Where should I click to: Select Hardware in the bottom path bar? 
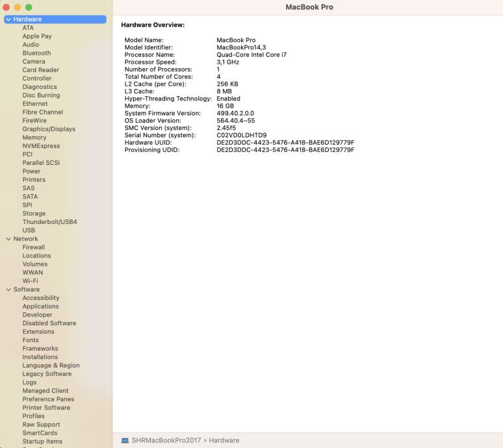point(224,441)
